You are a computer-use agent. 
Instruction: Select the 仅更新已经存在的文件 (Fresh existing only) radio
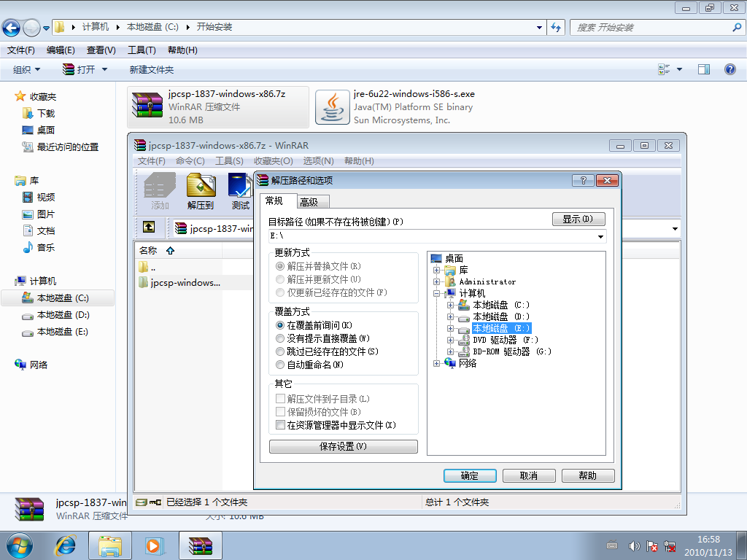[x=280, y=292]
